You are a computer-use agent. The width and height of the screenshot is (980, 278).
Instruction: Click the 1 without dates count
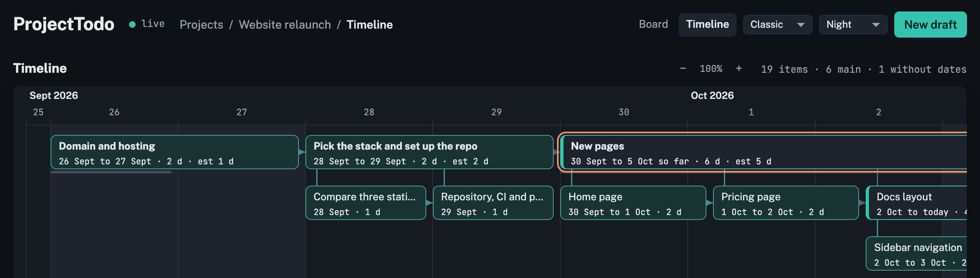pos(922,69)
